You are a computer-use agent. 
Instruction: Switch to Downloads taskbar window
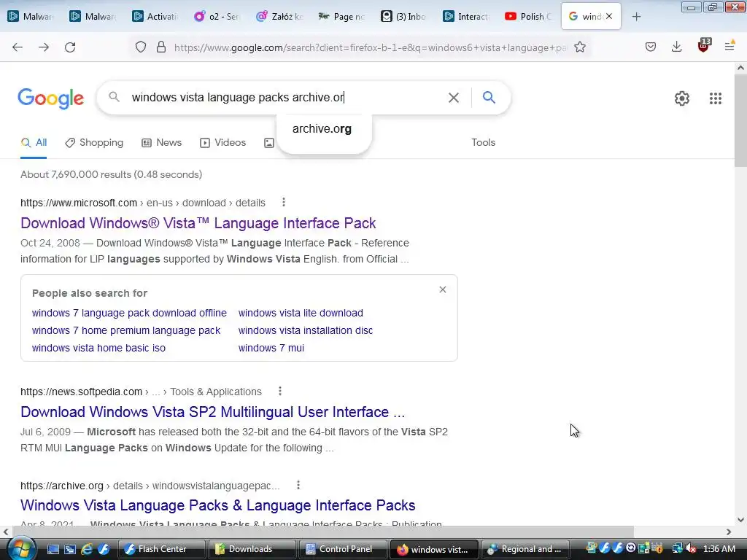point(252,549)
